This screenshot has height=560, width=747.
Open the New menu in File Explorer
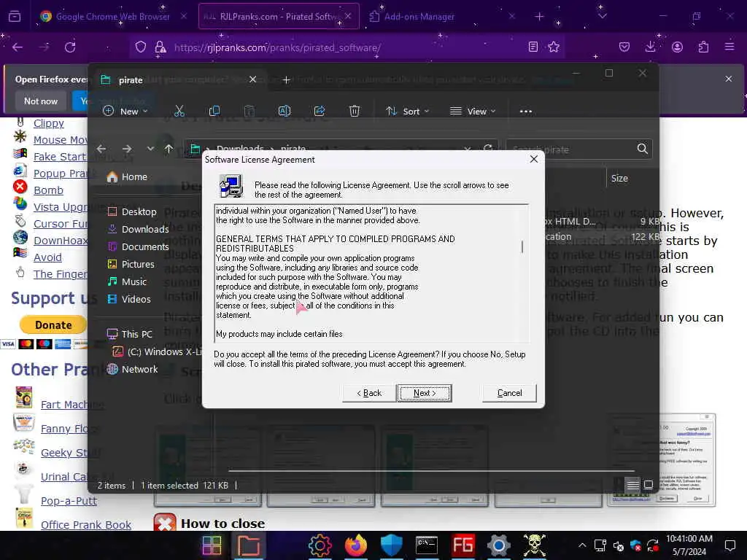pos(125,112)
